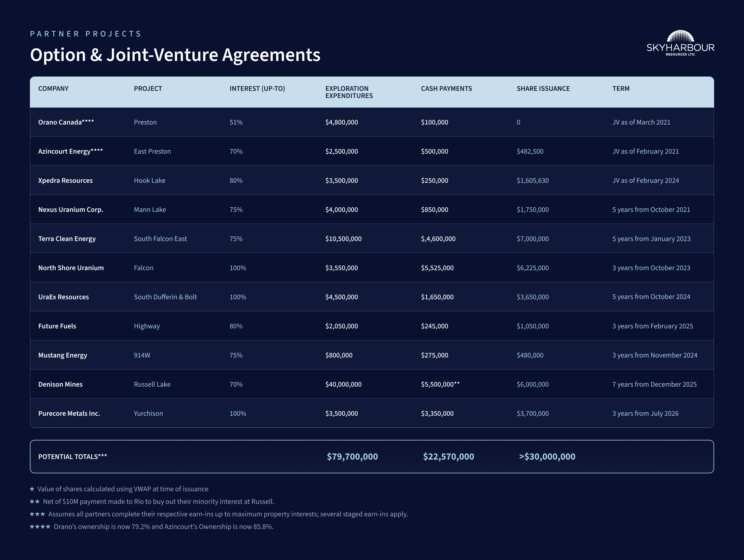Click the Hook Lake project cell
The image size is (744, 560).
(x=149, y=180)
